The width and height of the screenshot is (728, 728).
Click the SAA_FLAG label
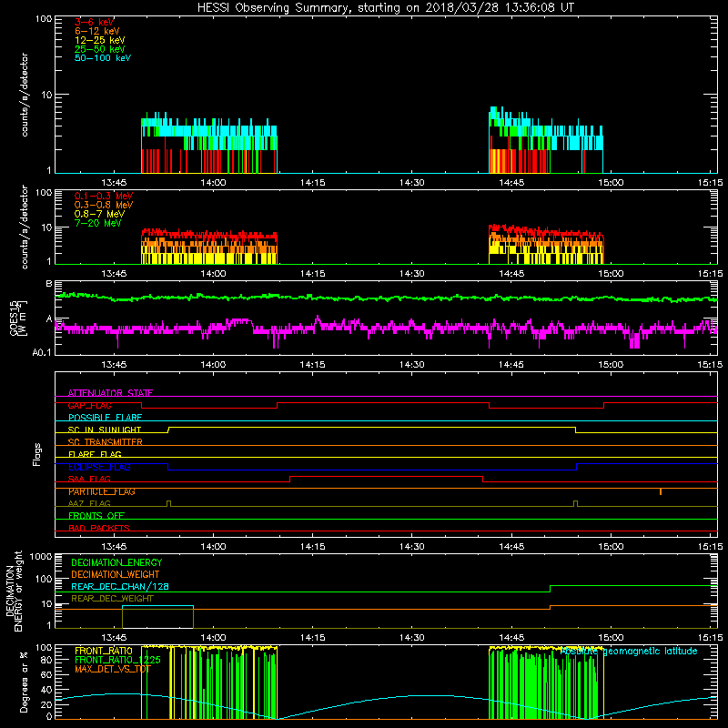point(89,479)
